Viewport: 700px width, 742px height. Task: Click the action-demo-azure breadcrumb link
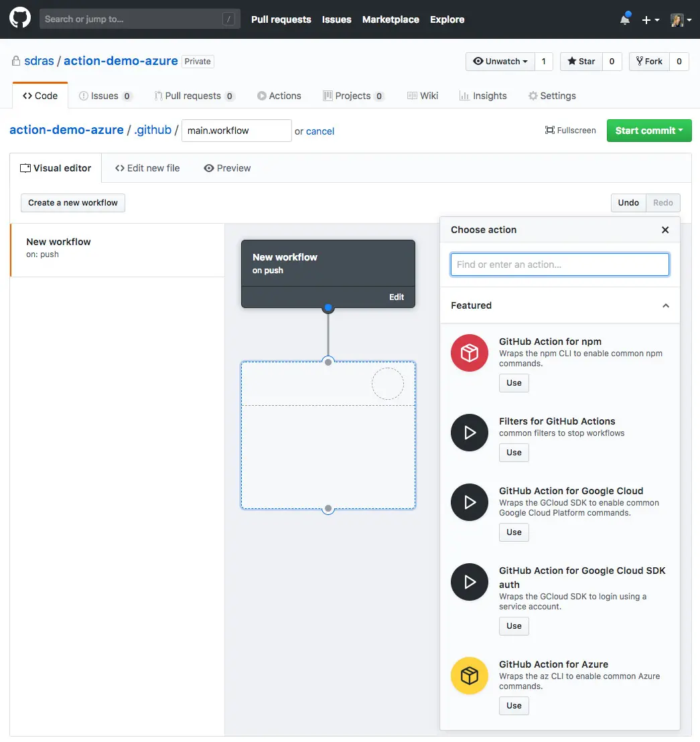tap(66, 130)
